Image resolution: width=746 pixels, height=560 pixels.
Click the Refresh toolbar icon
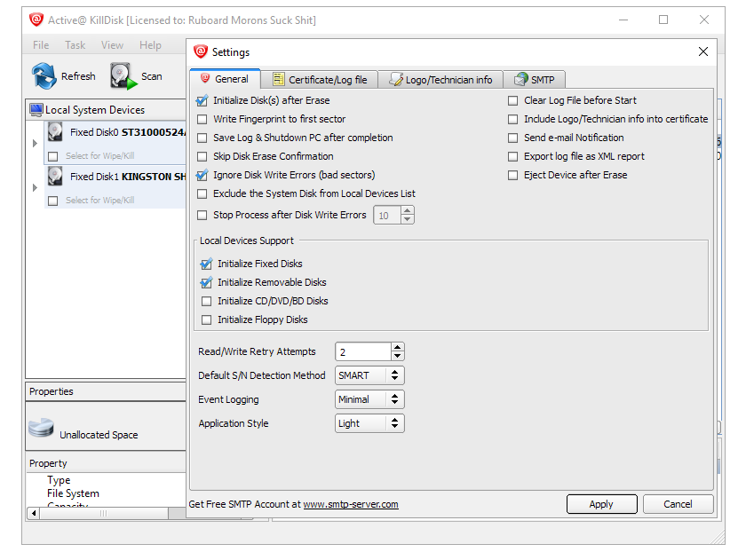[x=44, y=76]
